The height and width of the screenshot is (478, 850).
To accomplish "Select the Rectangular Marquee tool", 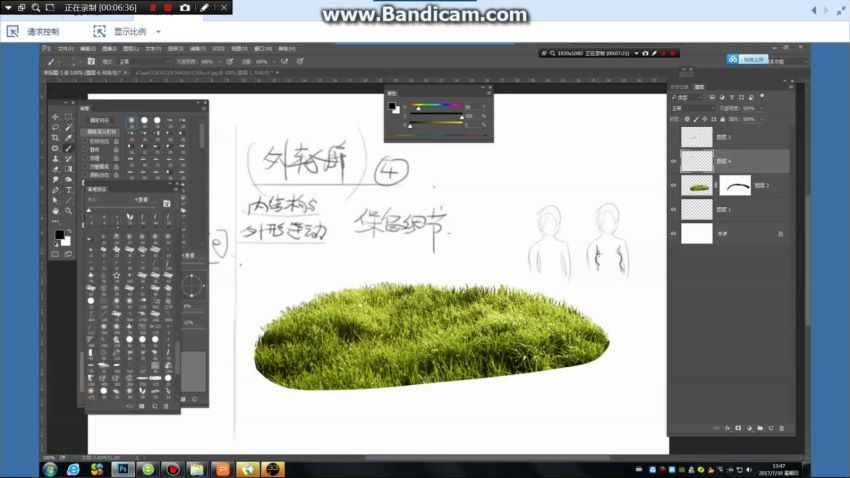I will point(68,117).
